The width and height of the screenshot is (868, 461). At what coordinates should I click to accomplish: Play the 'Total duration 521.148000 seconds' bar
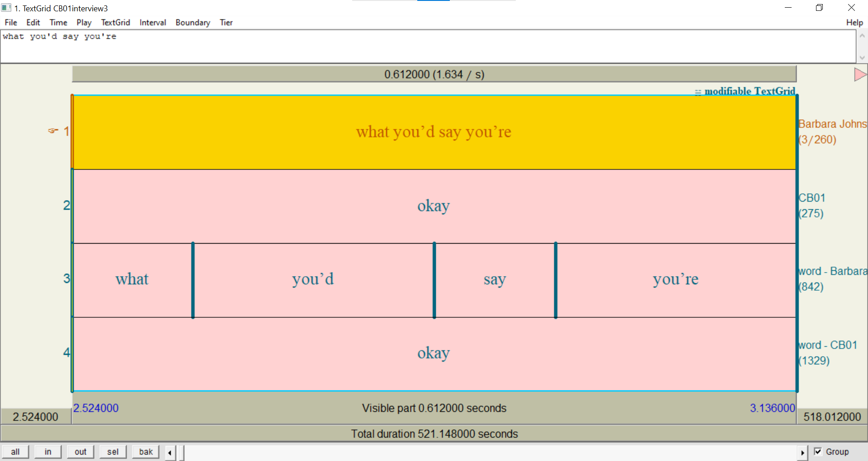coord(434,434)
